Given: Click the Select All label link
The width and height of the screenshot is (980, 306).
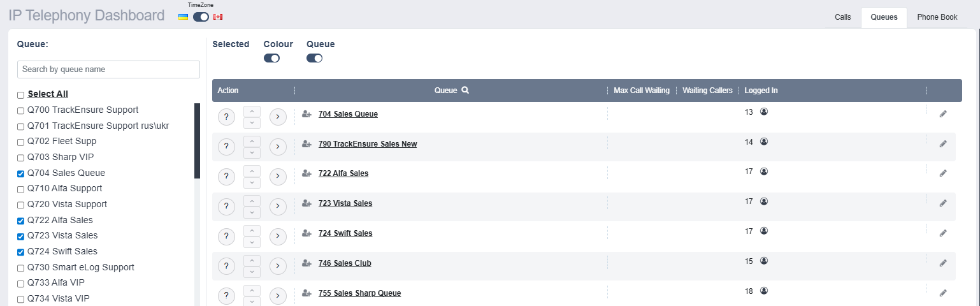Looking at the screenshot, I should [48, 94].
